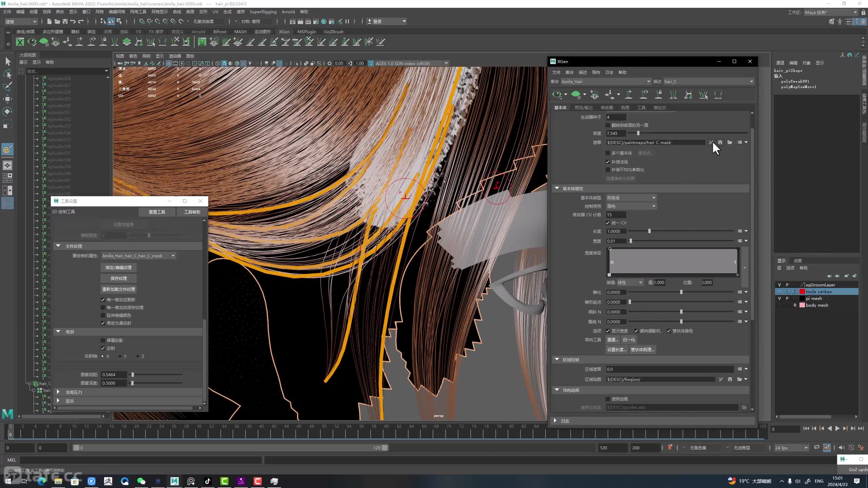Toggle the Face Camera option checkbox
The image size is (868, 488).
pyautogui.click(x=636, y=331)
